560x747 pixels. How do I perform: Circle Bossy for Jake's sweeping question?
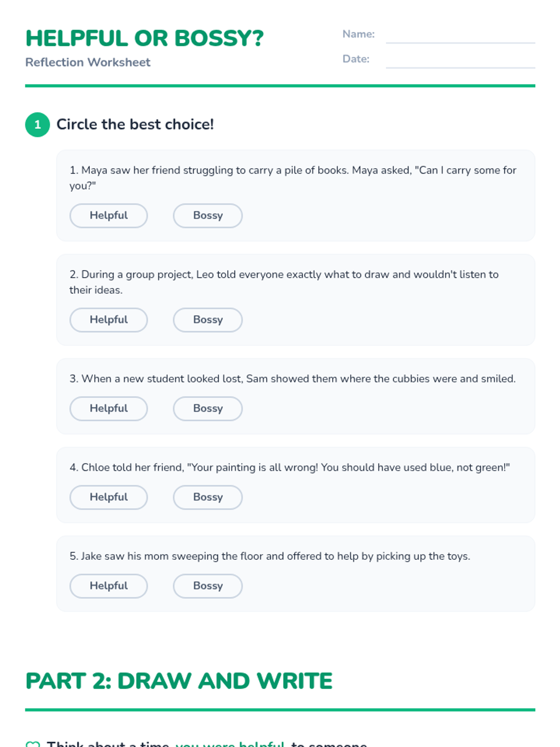click(208, 586)
